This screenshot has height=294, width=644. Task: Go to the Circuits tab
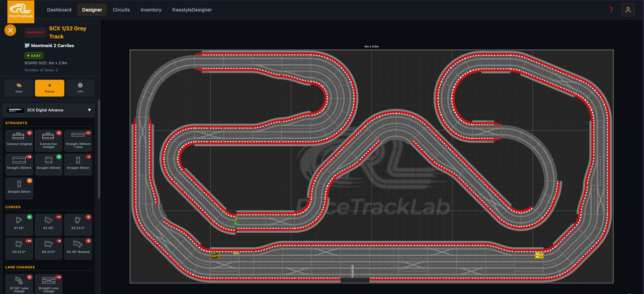click(121, 10)
